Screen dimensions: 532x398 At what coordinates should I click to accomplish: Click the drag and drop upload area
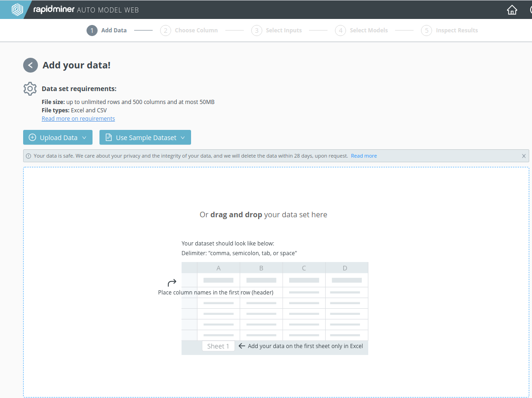pos(263,214)
